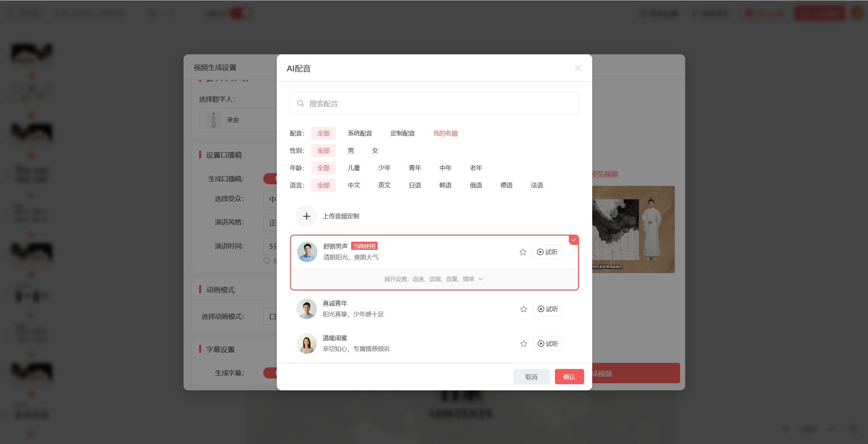Filter gender by 男
Viewport: 868px width, 444px height.
coord(351,150)
